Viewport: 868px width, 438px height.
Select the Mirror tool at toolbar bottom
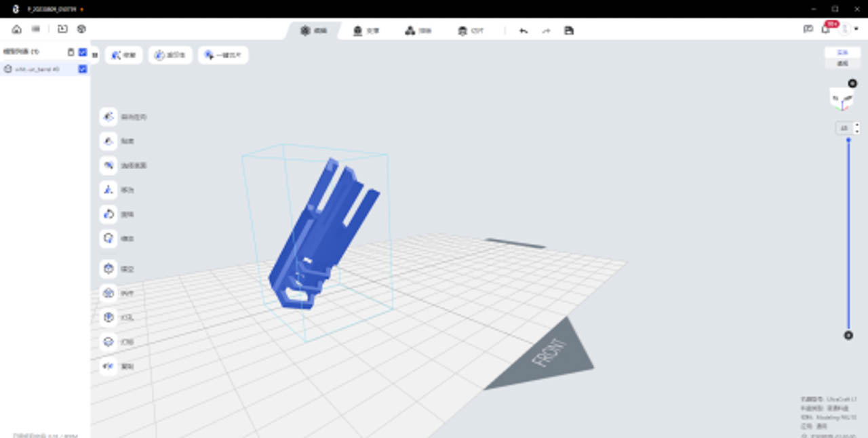(x=108, y=366)
